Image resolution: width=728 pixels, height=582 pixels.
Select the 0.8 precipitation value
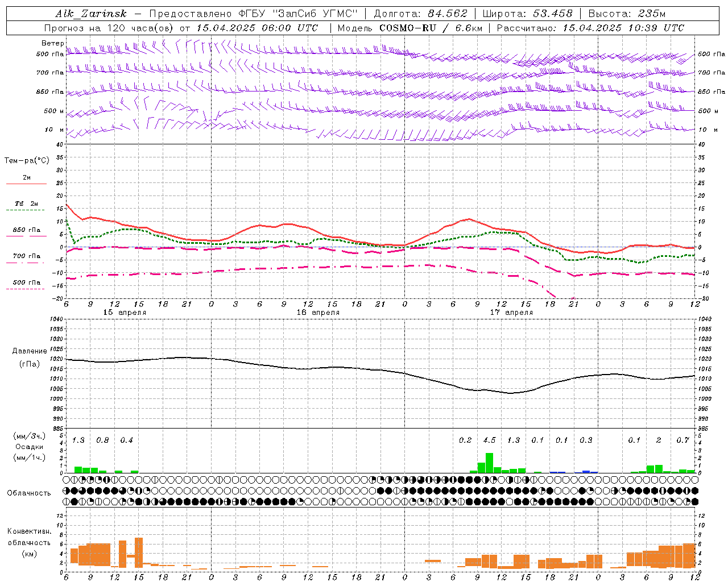coord(102,440)
